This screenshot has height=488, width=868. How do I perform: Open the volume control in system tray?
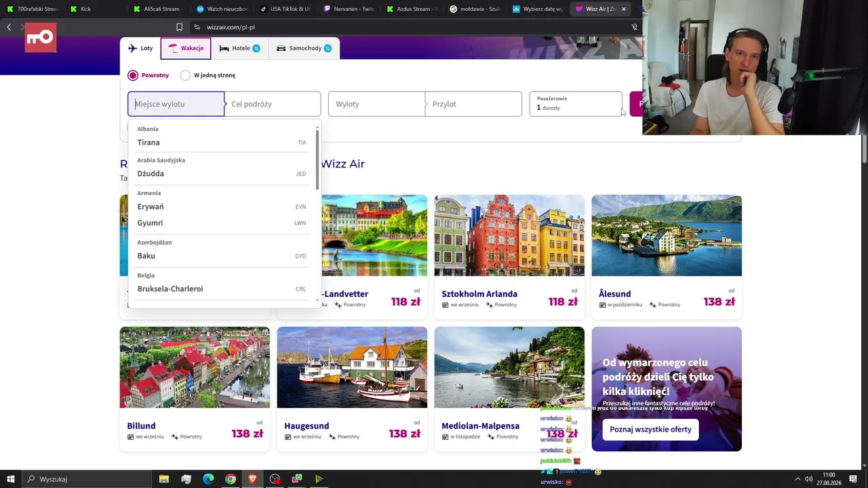click(x=808, y=479)
